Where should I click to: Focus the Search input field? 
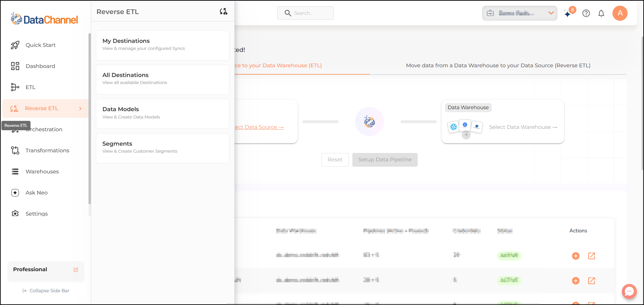tap(305, 13)
